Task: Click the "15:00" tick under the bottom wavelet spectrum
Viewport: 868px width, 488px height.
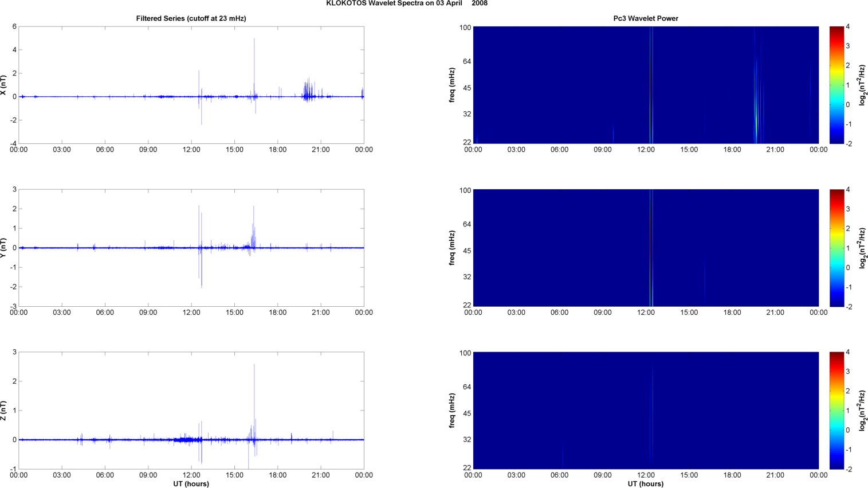Action: pyautogui.click(x=689, y=475)
